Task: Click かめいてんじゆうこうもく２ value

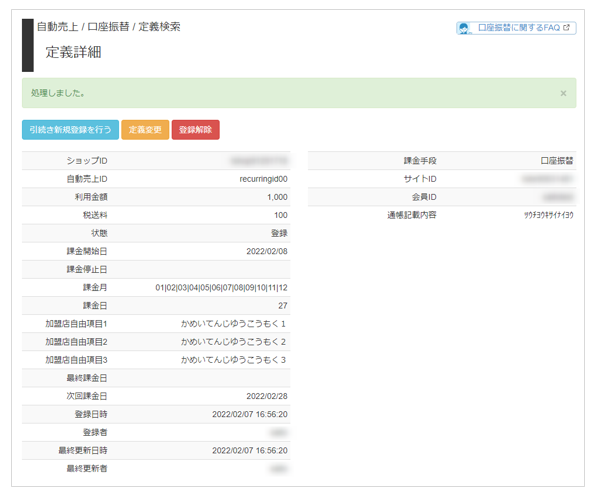Action: [x=233, y=342]
